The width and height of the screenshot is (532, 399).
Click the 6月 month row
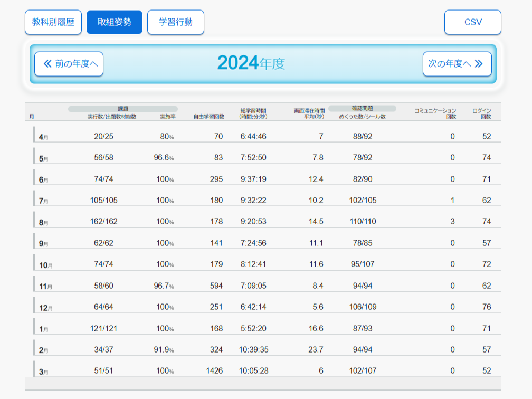click(x=43, y=179)
